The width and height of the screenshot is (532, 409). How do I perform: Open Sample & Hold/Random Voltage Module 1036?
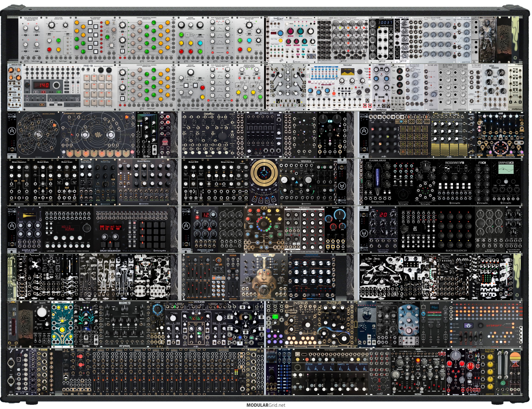(249, 87)
